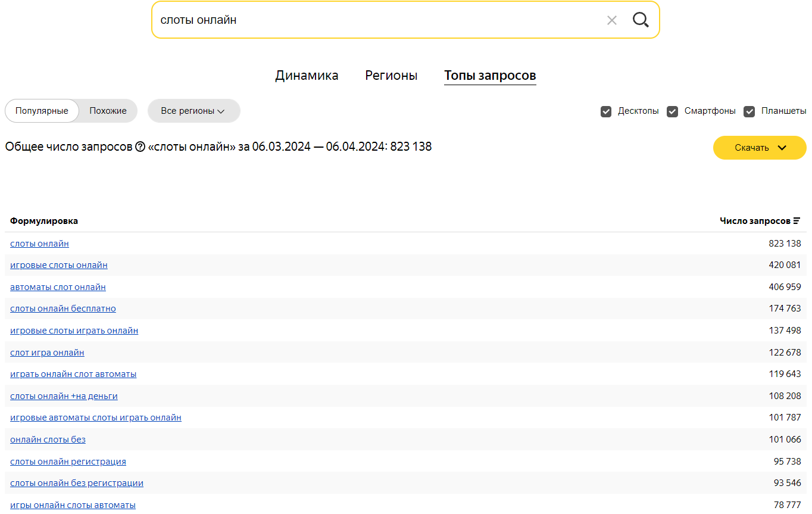812x514 pixels.
Task: Uncheck the Смартфоны checkbox
Action: click(x=672, y=111)
